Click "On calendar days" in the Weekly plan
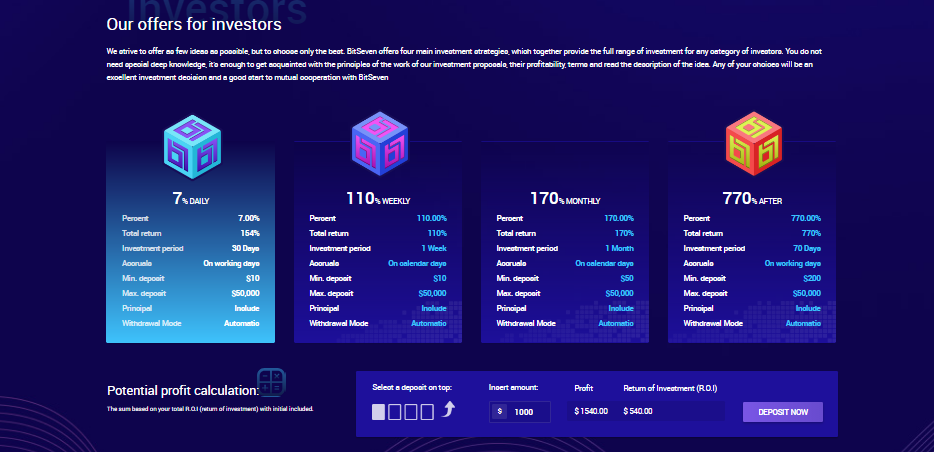The height and width of the screenshot is (452, 934). click(x=418, y=263)
